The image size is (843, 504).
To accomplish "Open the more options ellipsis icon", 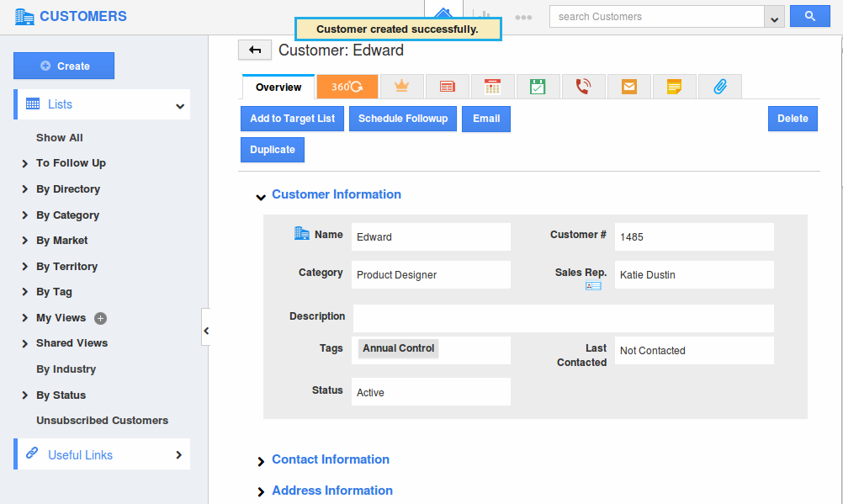I will (x=523, y=17).
